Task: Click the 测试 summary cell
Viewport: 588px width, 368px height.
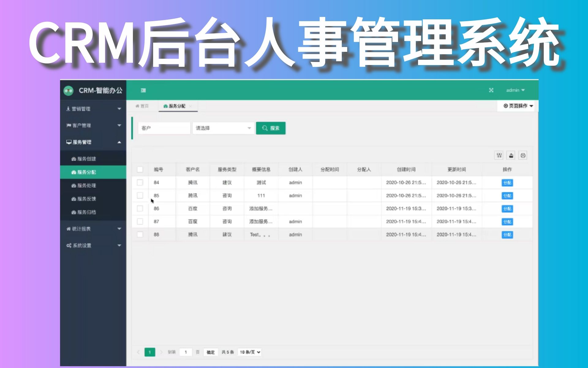Action: [261, 182]
